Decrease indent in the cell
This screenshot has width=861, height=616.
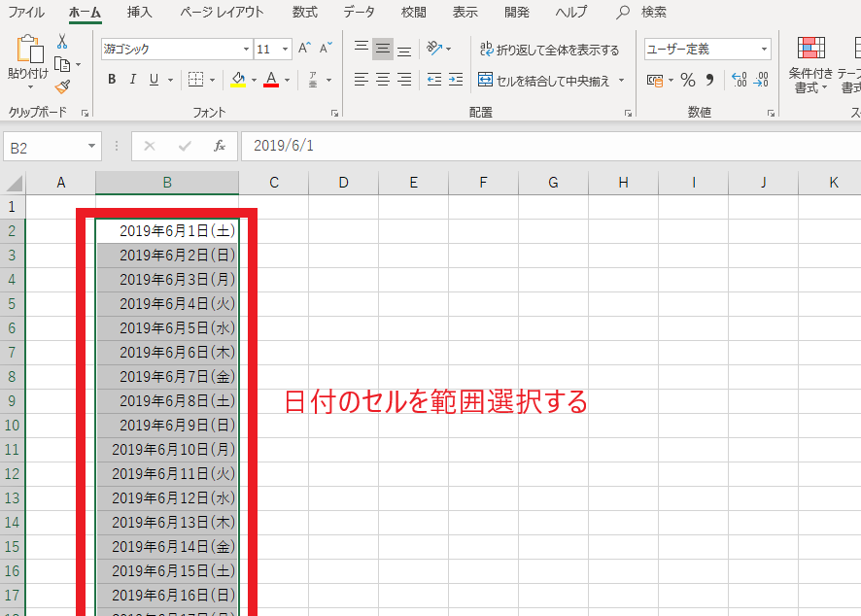pos(434,80)
